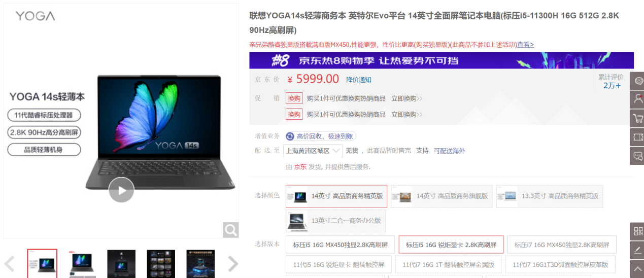Select 13英寸二合一商务办公版 option
This screenshot has width=644, height=278.
tap(335, 221)
